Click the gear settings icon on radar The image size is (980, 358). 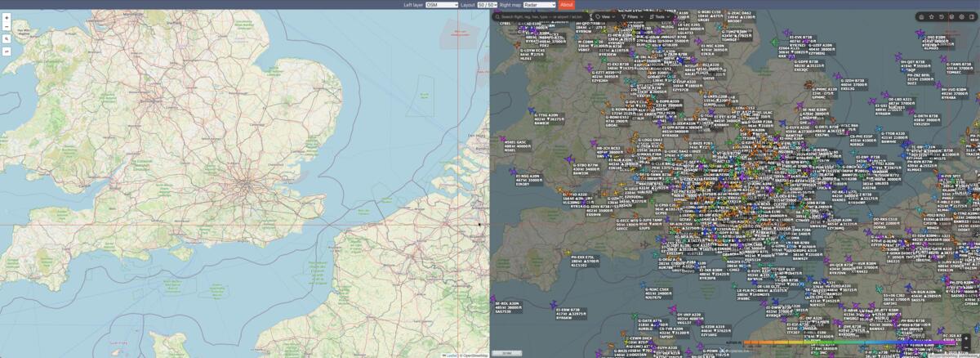(962, 16)
